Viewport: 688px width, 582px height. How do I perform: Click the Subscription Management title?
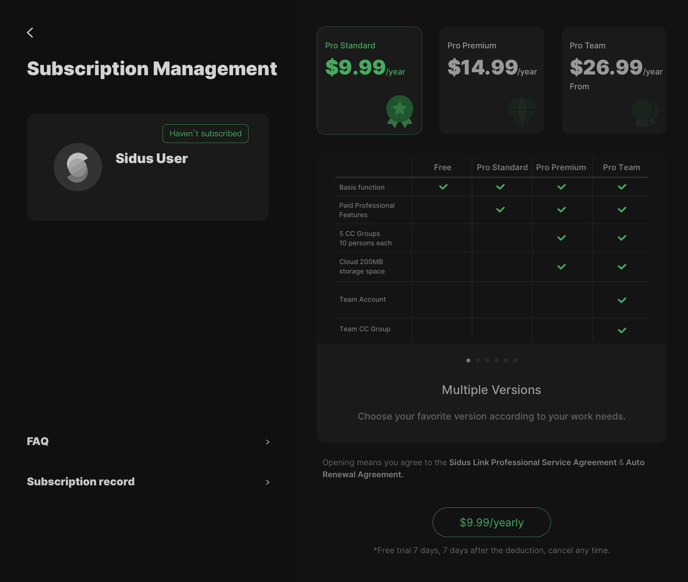[152, 68]
